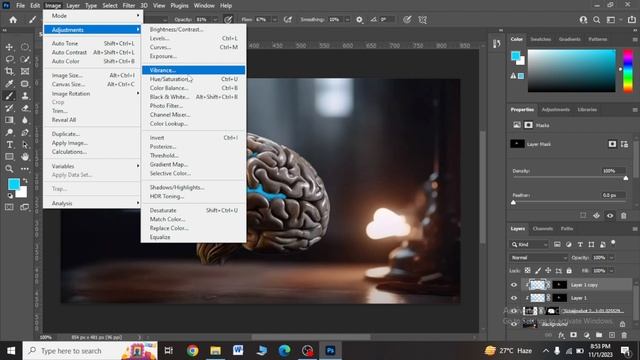Switch to the Swatches tab
This screenshot has height=360, width=640.
[541, 39]
